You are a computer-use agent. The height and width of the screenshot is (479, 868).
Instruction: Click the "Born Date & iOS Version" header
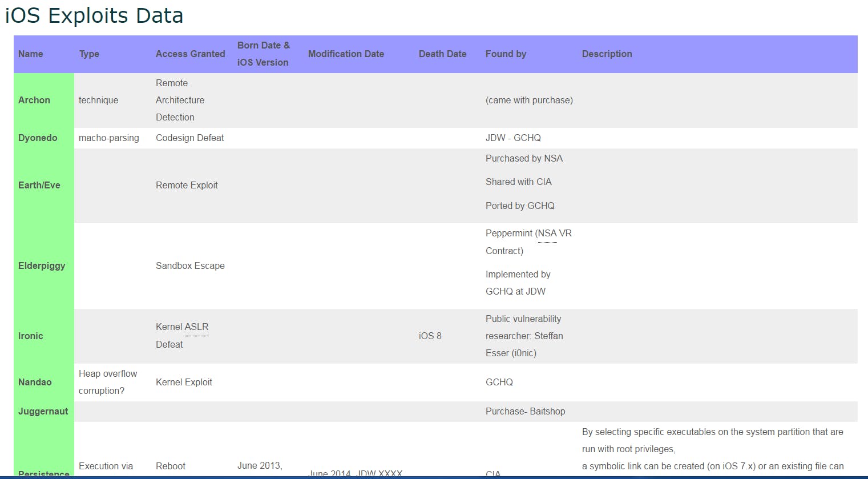pos(263,54)
